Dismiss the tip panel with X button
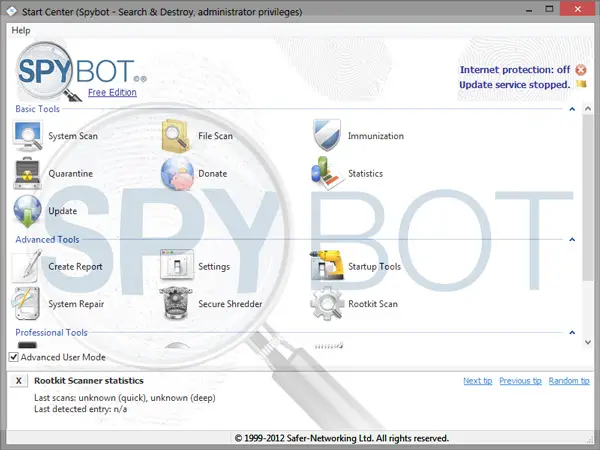Screen dimensions: 600x450 click(18, 381)
